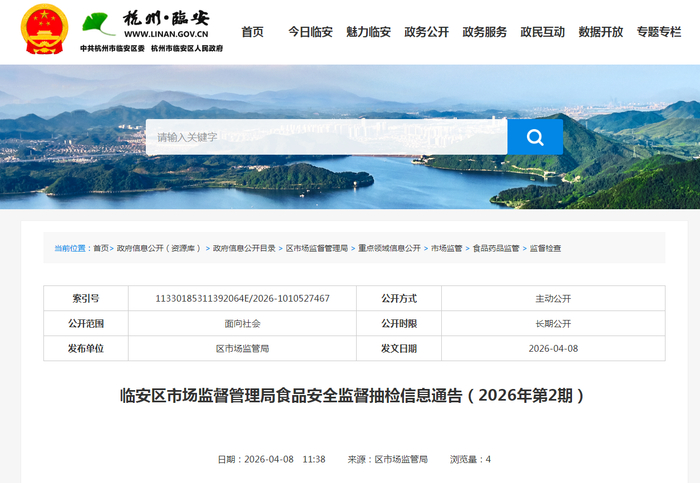Image resolution: width=700 pixels, height=483 pixels.
Task: Click the Hangzhou Lin'an ginkgo leaf logo
Action: click(x=98, y=24)
